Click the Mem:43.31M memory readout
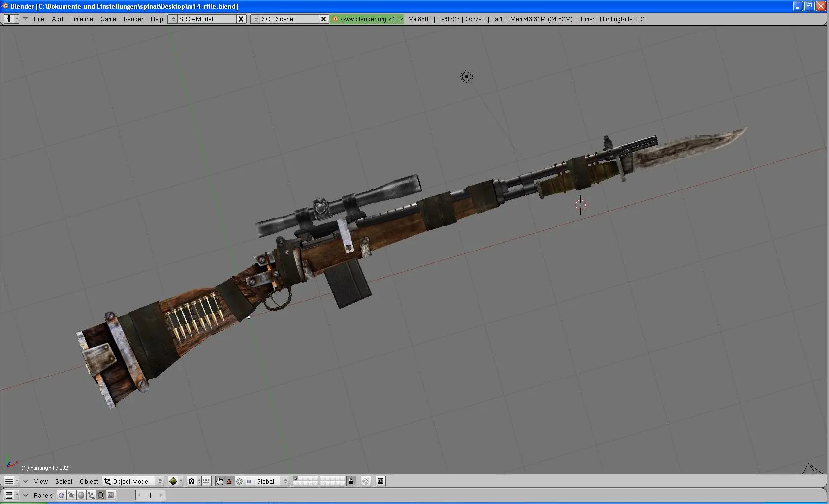Screen dimensions: 829x504 click(x=542, y=19)
